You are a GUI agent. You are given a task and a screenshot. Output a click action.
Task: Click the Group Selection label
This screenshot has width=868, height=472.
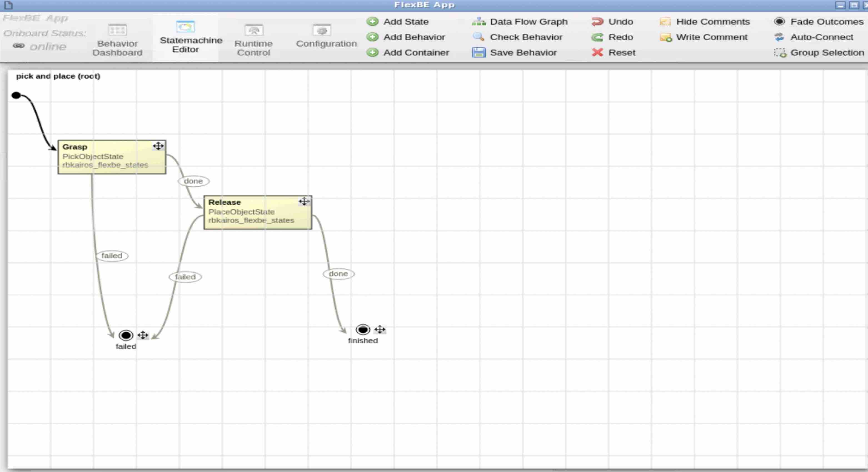[x=827, y=52]
